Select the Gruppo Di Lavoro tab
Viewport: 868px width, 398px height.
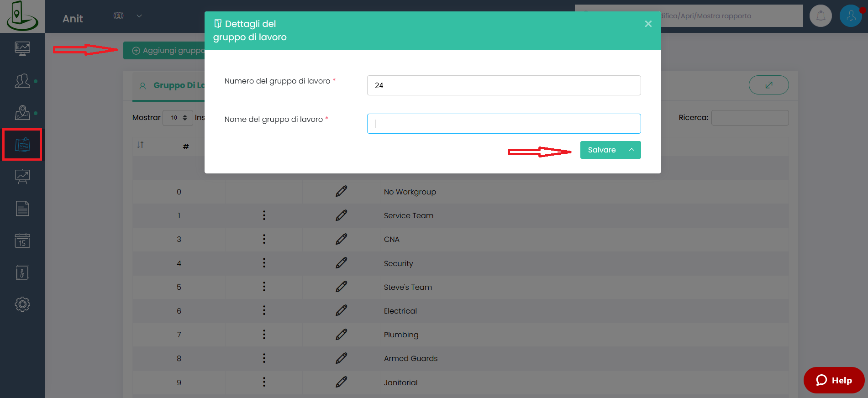coord(174,85)
